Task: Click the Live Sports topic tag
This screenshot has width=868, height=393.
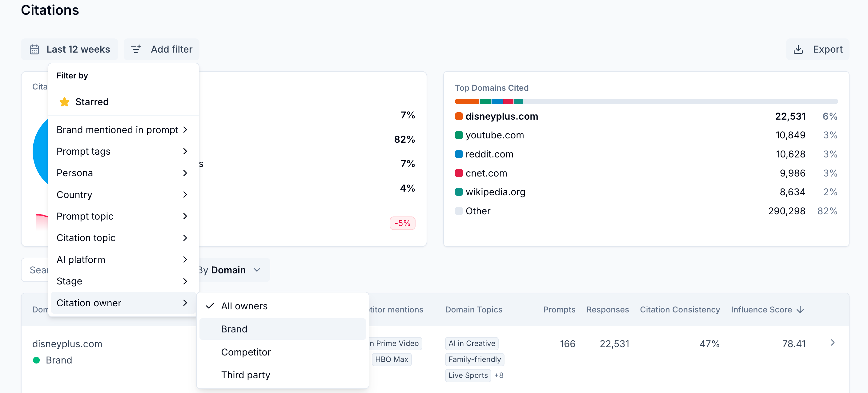Action: point(468,375)
